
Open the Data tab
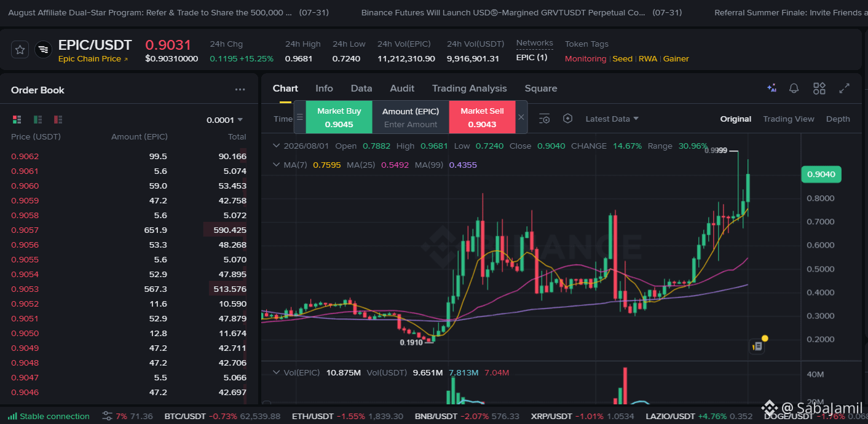[x=361, y=88]
